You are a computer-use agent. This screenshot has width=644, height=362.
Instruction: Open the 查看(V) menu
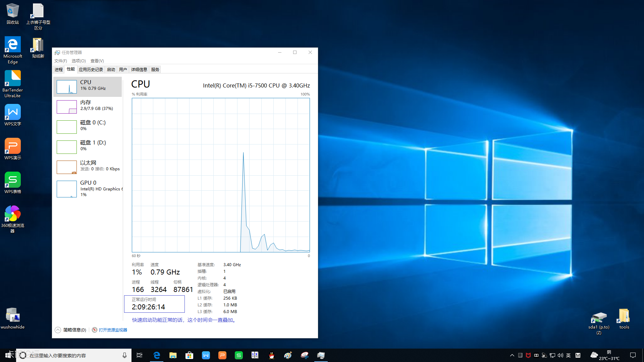click(97, 61)
